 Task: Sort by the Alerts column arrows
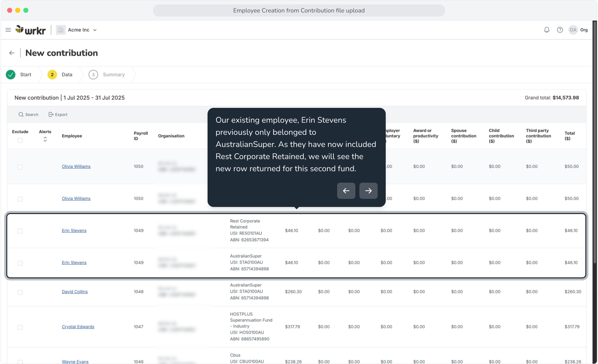click(45, 139)
